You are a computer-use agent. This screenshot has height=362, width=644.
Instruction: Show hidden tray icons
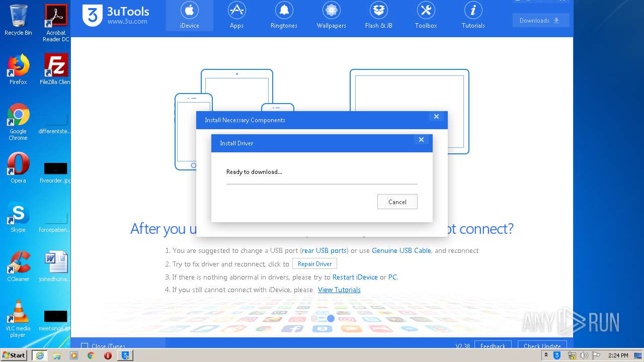(546, 355)
